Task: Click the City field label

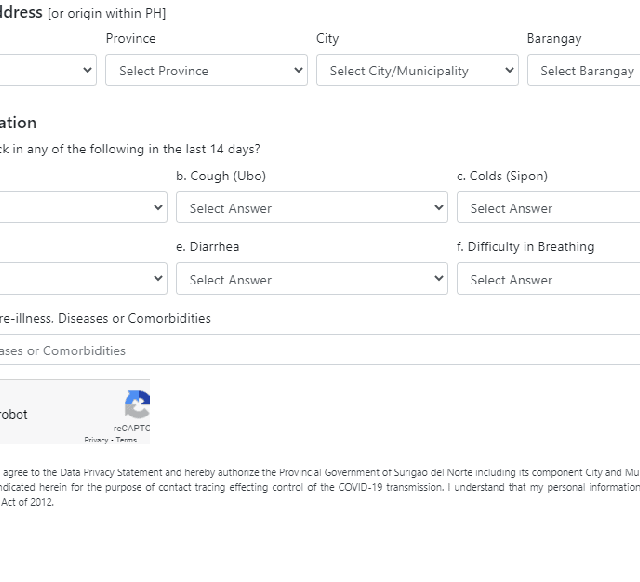Action: (x=327, y=38)
